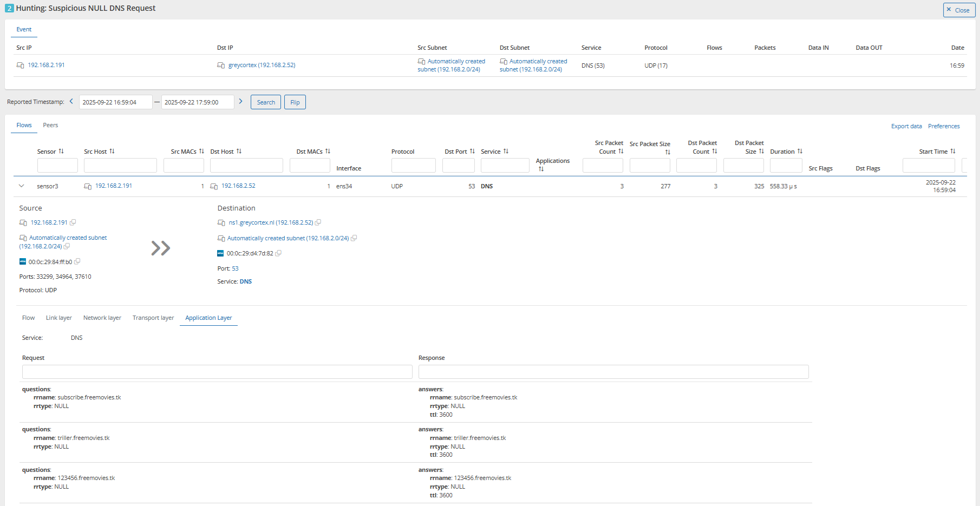Advance to next timestamp range arrow
Screen dimensions: 980x506
(x=241, y=102)
